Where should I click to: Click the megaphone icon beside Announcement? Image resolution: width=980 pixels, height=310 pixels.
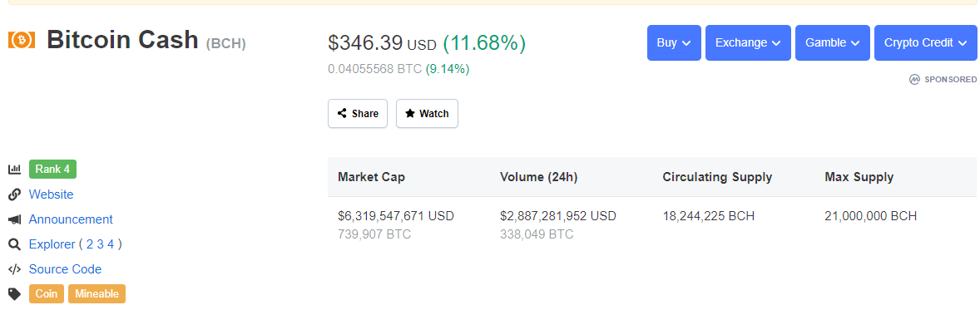(14, 219)
